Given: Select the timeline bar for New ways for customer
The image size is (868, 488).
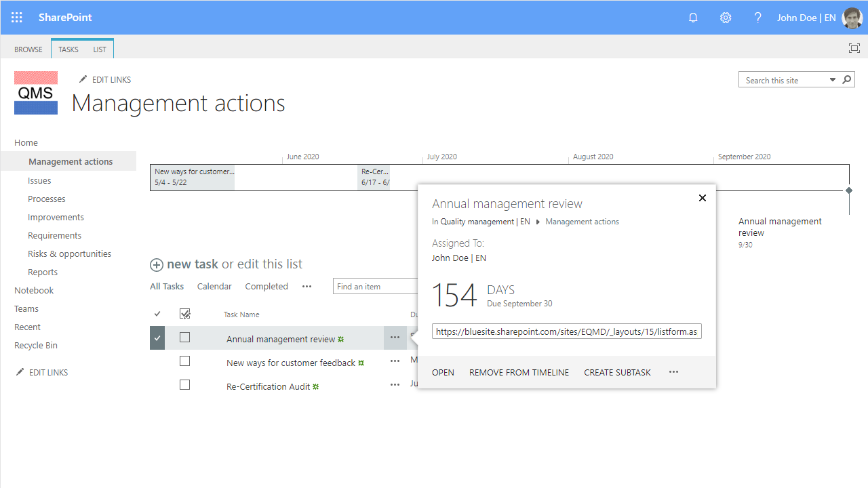Looking at the screenshot, I should [192, 176].
